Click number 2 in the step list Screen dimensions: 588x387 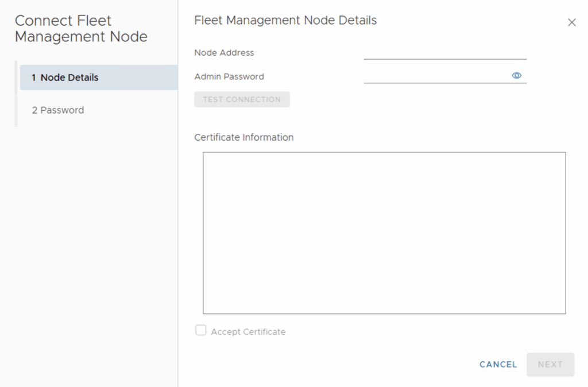[x=34, y=110]
